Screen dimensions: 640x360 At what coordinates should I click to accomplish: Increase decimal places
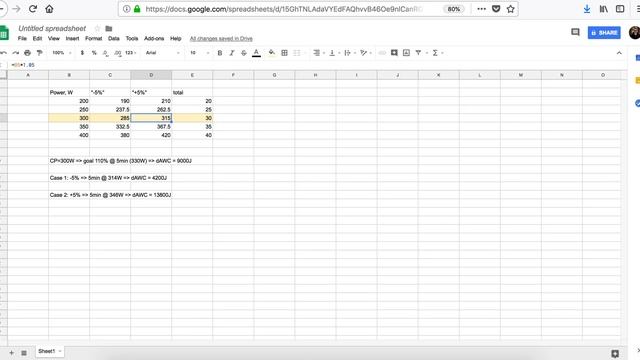(x=118, y=53)
